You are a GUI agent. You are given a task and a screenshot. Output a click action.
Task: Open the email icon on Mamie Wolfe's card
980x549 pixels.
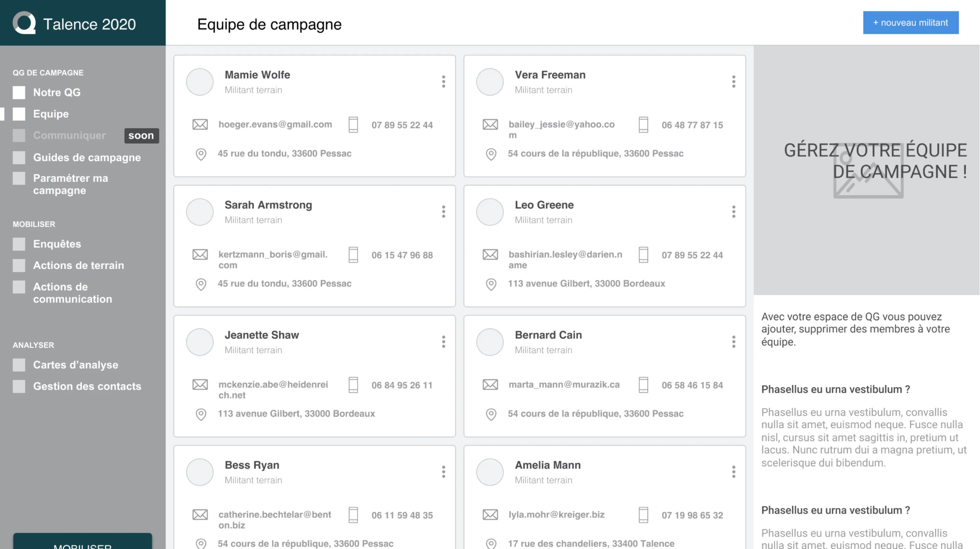tap(199, 124)
